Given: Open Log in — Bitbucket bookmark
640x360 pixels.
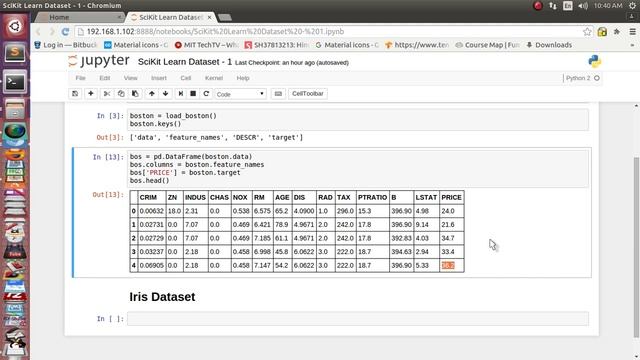Looking at the screenshot, I should click(66, 45).
